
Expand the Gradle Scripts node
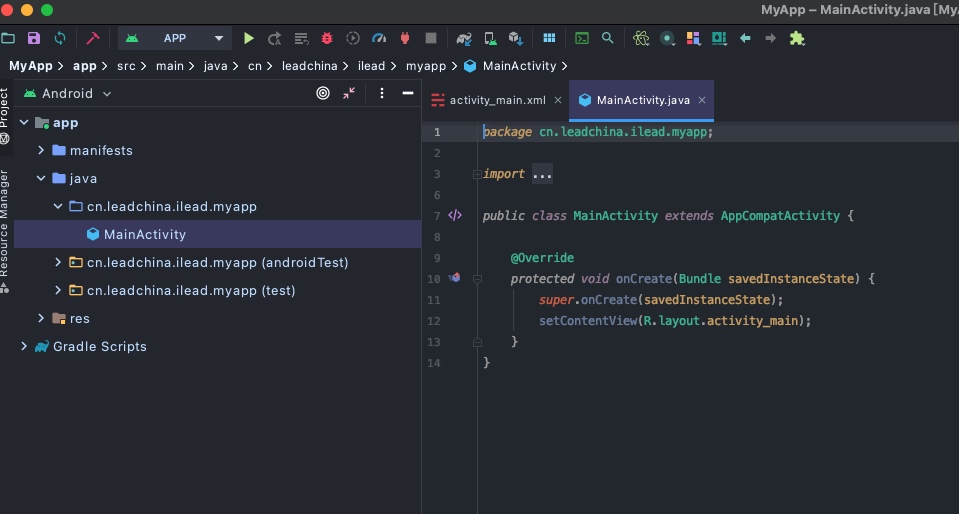click(24, 346)
